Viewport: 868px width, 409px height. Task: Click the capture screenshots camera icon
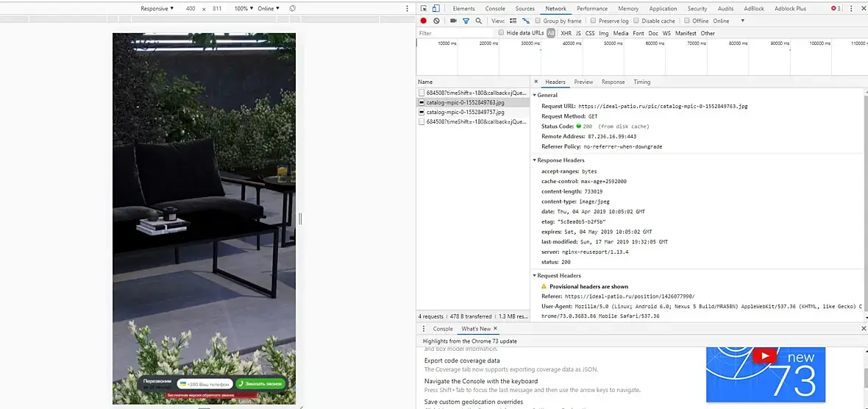(x=453, y=21)
